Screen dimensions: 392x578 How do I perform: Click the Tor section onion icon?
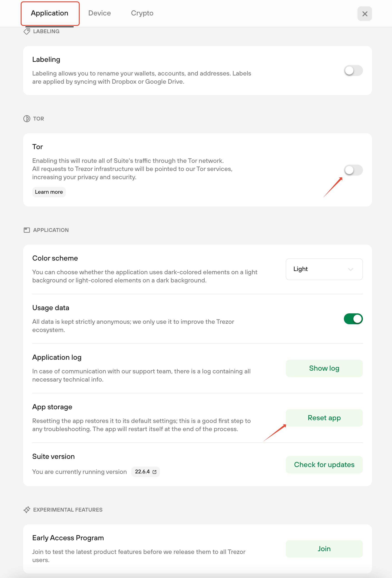click(x=27, y=119)
